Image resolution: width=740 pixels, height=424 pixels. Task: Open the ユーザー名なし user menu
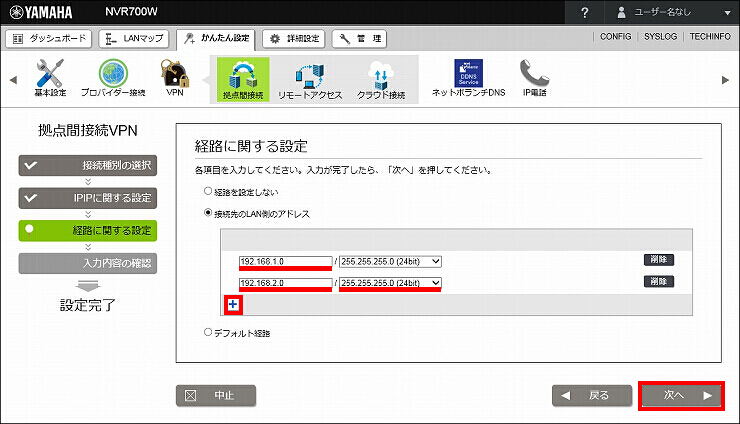[x=674, y=13]
